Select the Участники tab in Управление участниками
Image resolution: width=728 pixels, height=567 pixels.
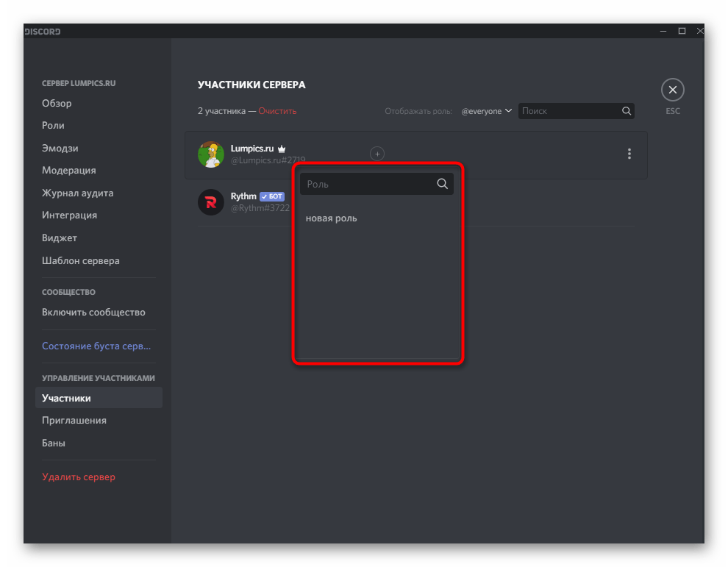coord(66,397)
